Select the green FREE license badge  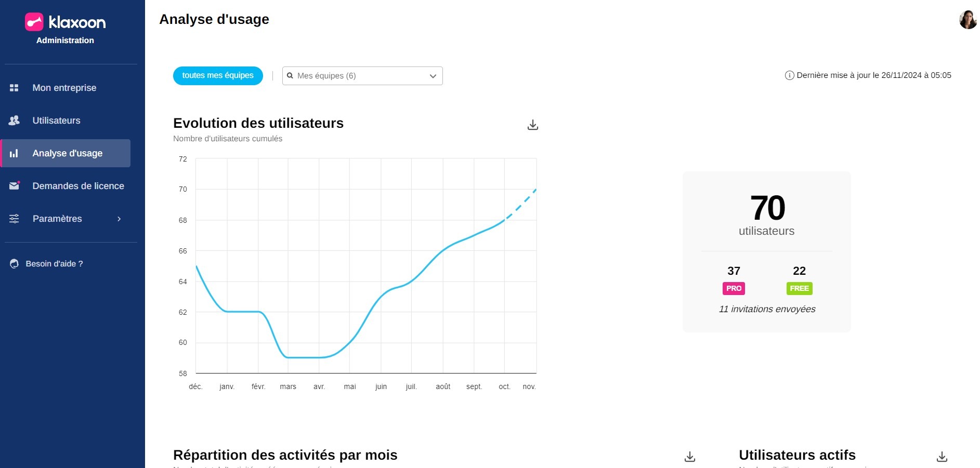(x=799, y=288)
